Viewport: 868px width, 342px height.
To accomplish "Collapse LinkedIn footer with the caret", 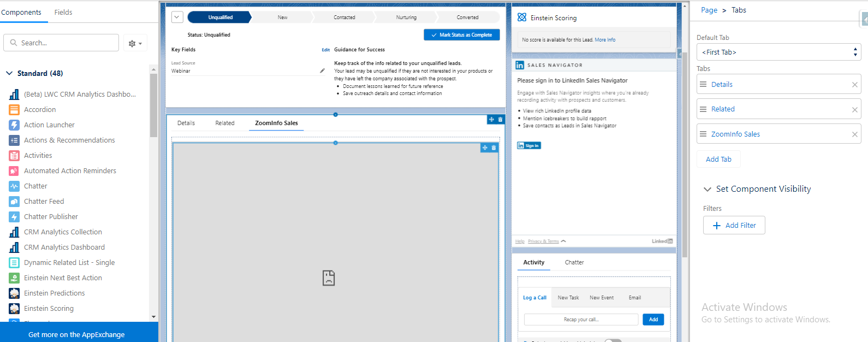I will click(x=563, y=241).
